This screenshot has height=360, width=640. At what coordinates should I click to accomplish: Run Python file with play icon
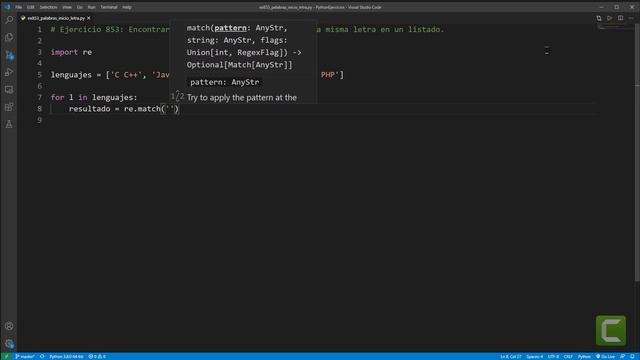tap(609, 18)
